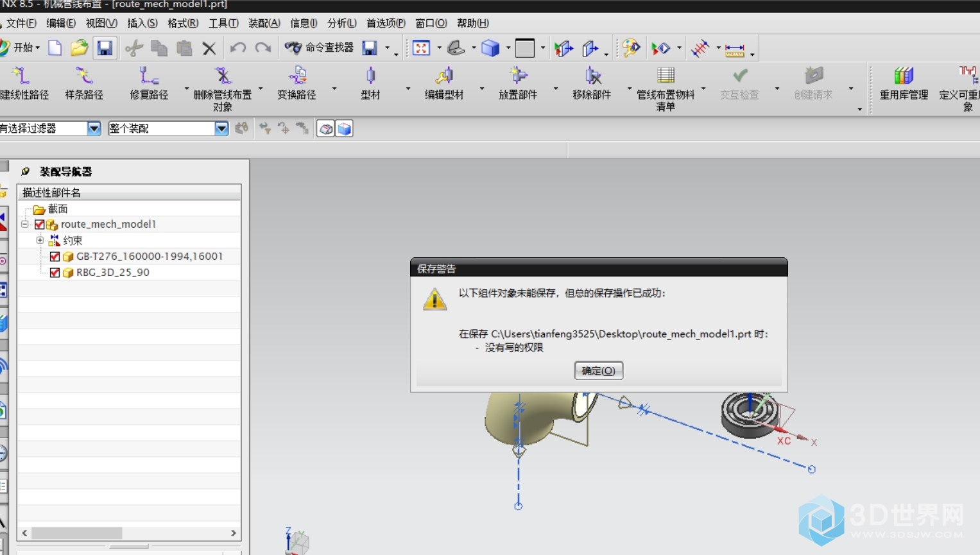Click the navigator horizontal scrollbar thumb
Viewport: 980px width, 555px height.
tap(77, 533)
